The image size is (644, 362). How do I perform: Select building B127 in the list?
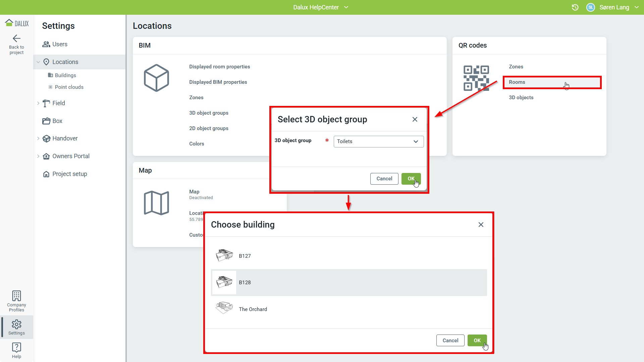click(245, 256)
